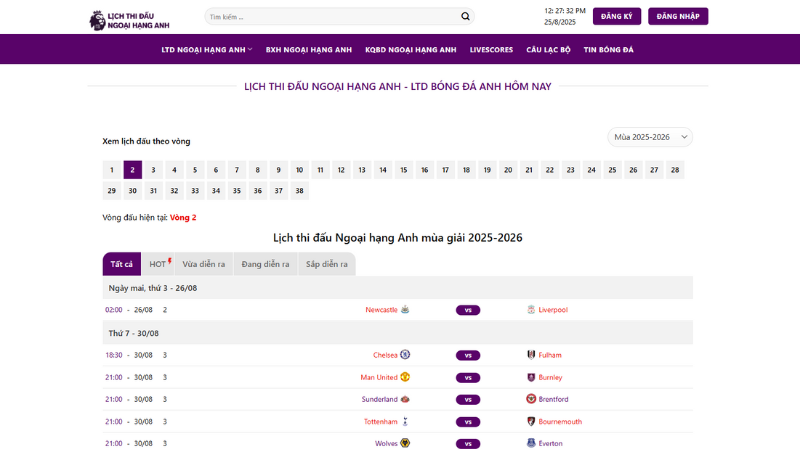The image size is (800, 450).
Task: Open the Tottenham team link
Action: [x=381, y=422]
